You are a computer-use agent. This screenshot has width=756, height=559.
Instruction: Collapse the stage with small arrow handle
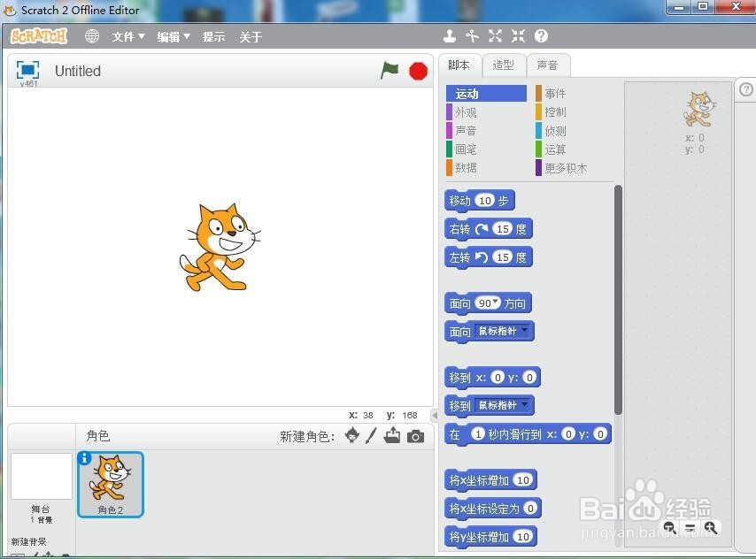(x=435, y=415)
